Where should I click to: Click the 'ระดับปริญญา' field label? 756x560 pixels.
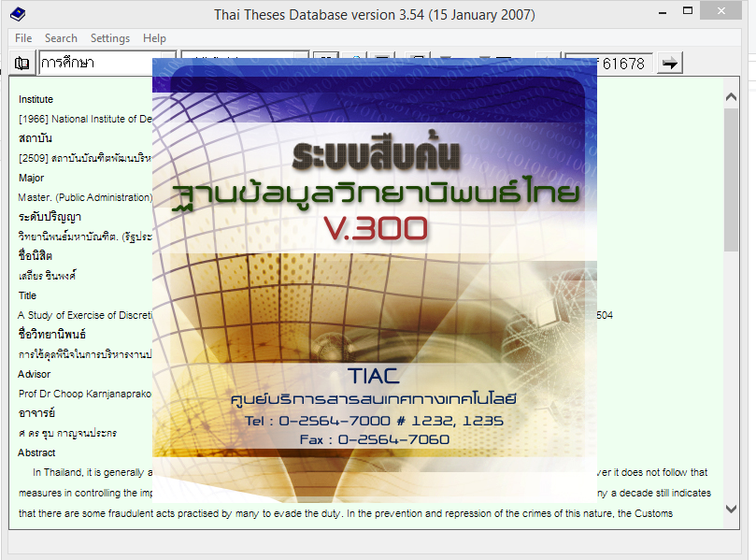coord(50,217)
